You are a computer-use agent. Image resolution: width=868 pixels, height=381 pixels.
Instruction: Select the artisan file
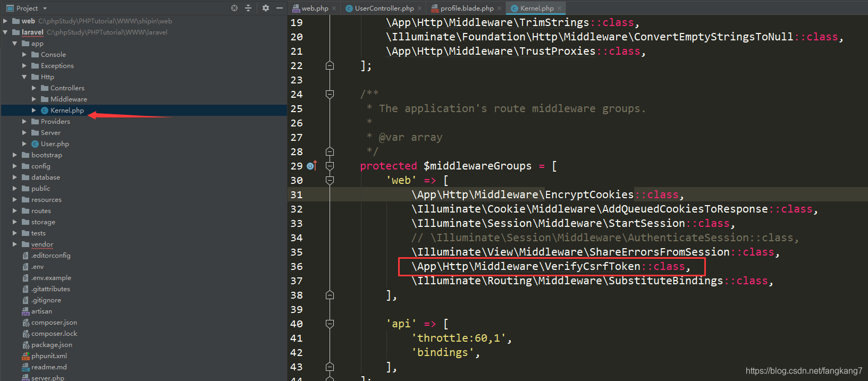point(41,311)
